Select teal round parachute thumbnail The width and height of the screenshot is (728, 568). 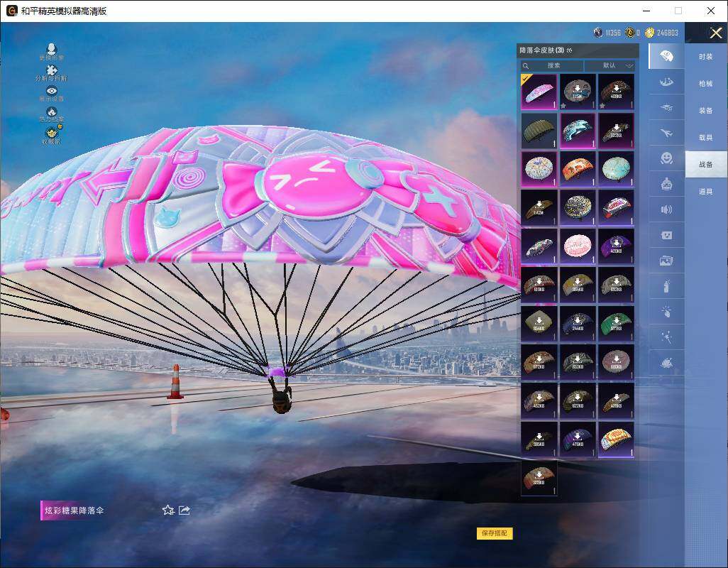616,169
